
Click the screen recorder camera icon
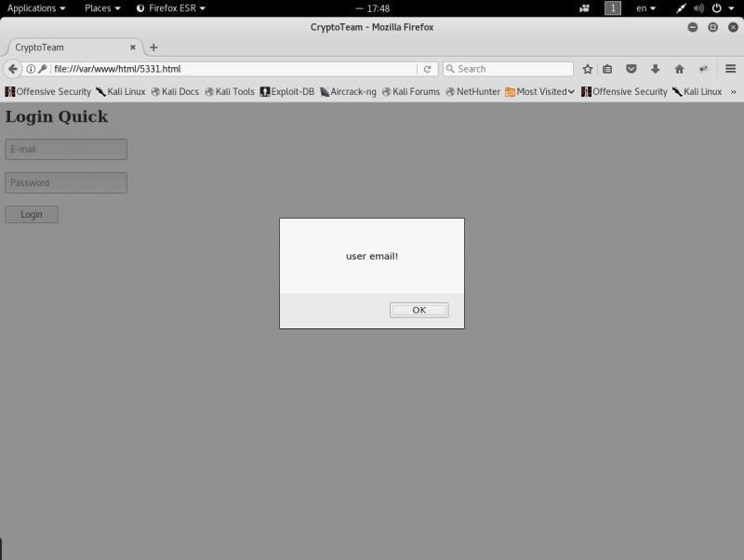tap(585, 8)
